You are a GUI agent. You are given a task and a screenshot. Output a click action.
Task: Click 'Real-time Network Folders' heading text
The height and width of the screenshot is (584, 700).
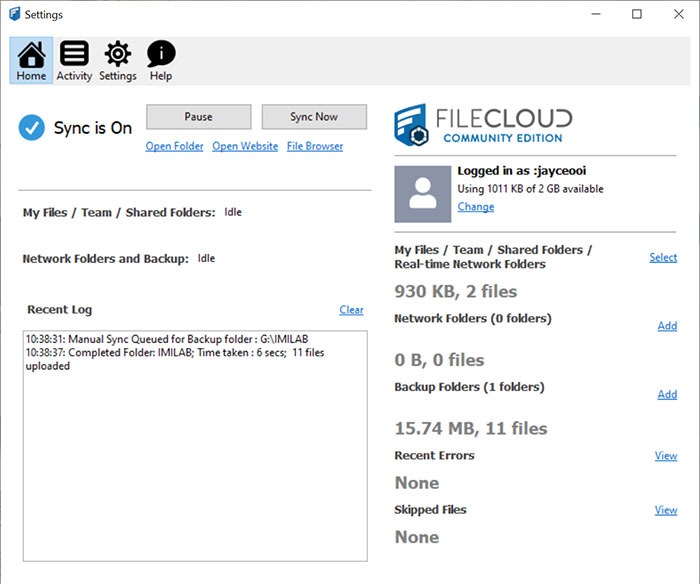point(470,264)
